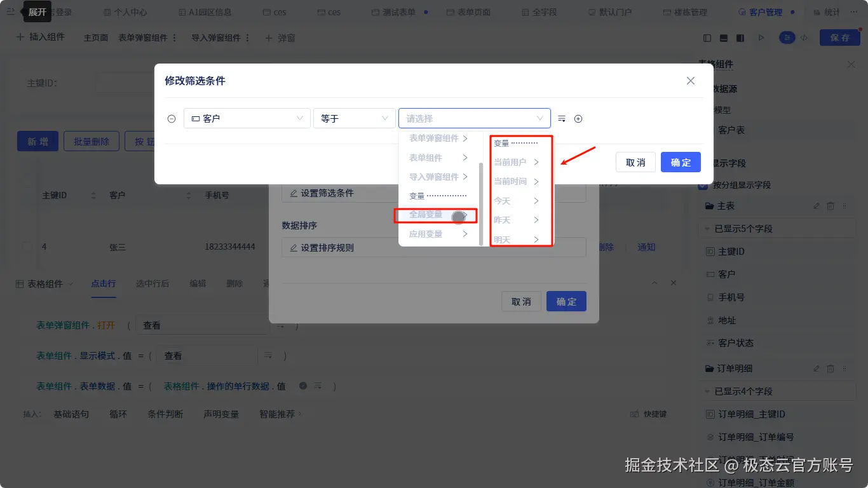Click 插入组件 in the toolbar
Viewport: 868px width, 488px height.
click(40, 37)
